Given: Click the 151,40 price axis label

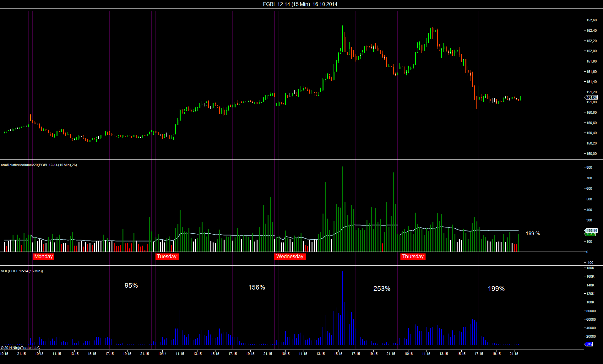Looking at the screenshot, I should pyautogui.click(x=592, y=82).
